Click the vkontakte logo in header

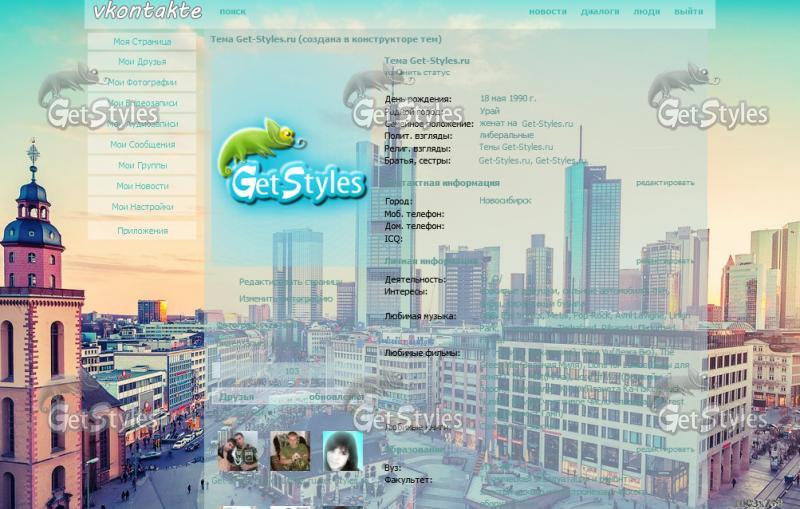147,11
